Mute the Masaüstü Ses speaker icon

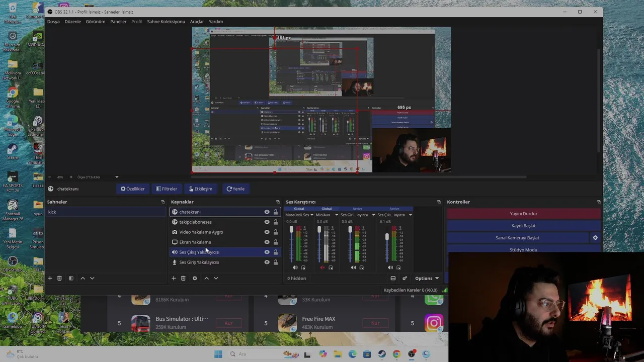click(x=295, y=267)
